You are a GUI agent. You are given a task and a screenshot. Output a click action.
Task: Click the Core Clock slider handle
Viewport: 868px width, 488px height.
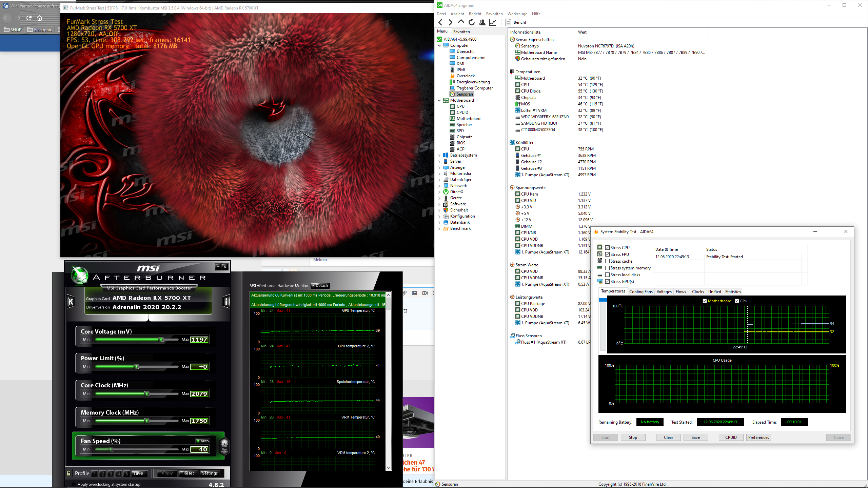tap(147, 394)
